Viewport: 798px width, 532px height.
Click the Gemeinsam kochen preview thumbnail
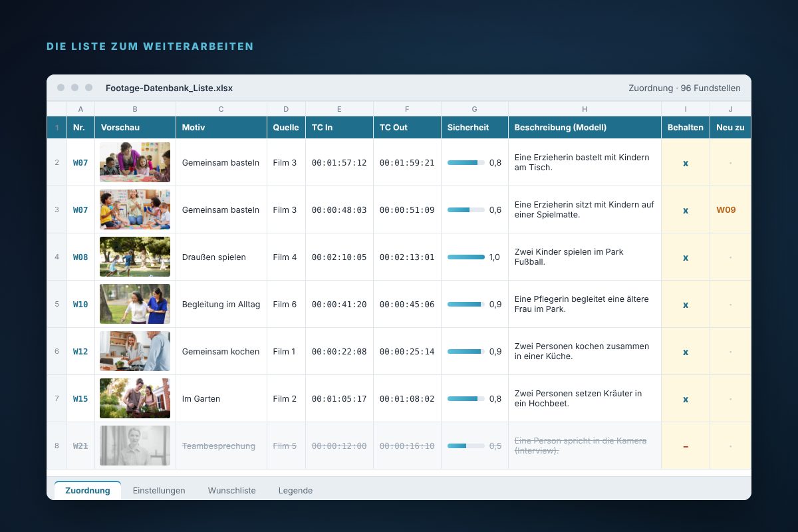click(135, 351)
